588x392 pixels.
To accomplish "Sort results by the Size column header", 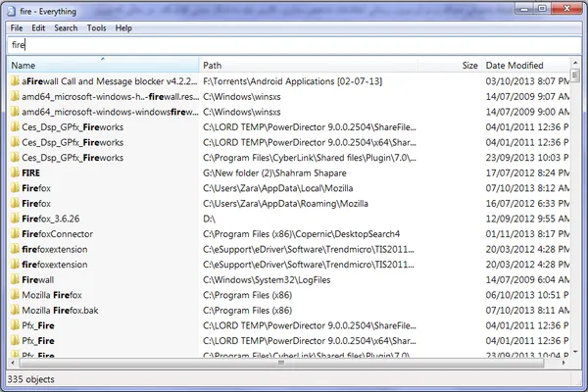I will pyautogui.click(x=450, y=65).
